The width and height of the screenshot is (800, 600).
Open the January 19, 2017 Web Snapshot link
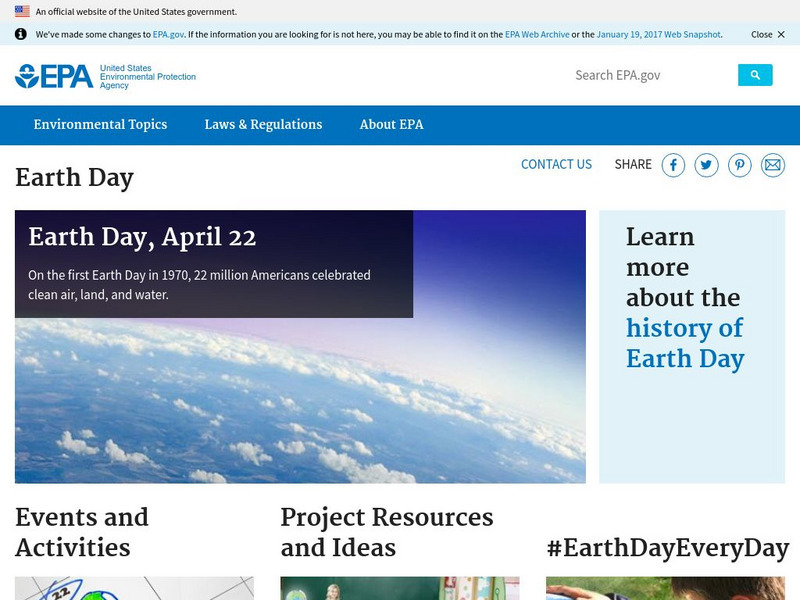[658, 34]
